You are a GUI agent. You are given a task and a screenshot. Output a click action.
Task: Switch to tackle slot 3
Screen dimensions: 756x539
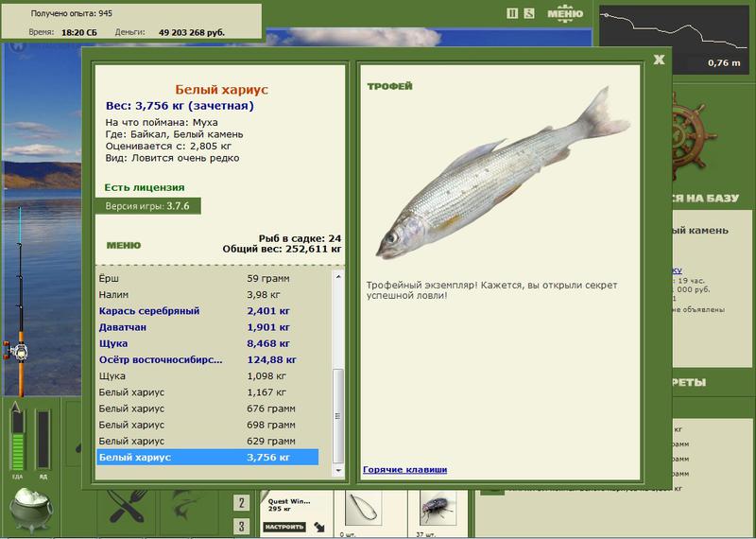242,526
